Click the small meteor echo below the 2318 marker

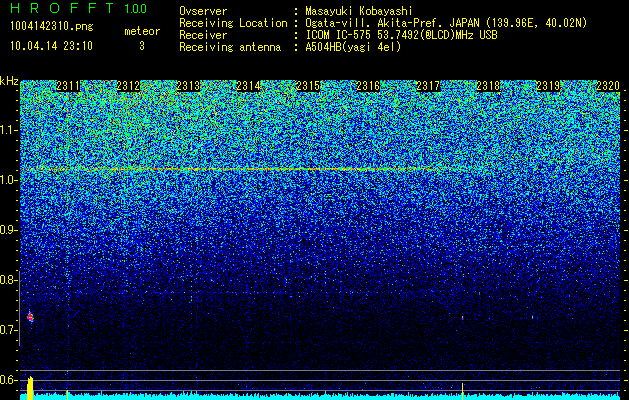tap(463, 318)
